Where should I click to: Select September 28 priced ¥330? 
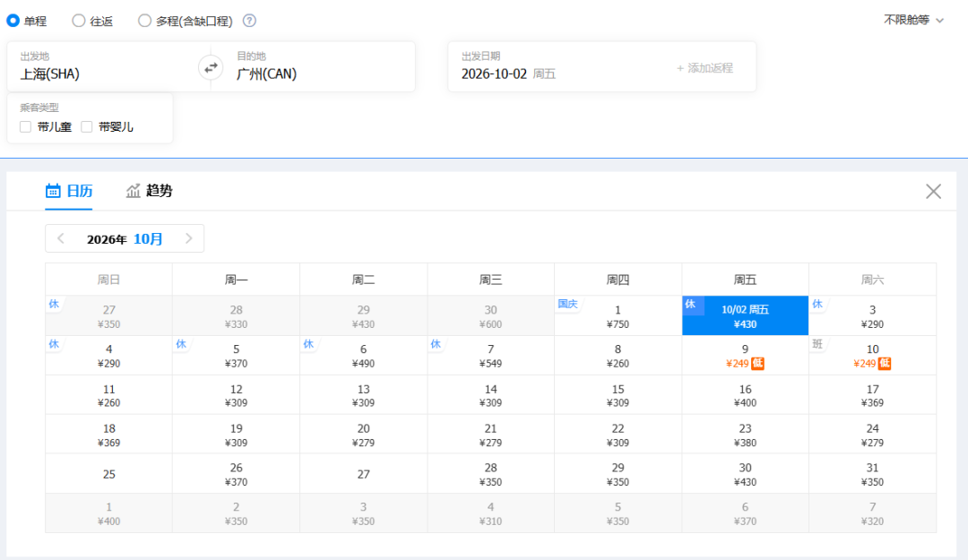[x=237, y=316]
